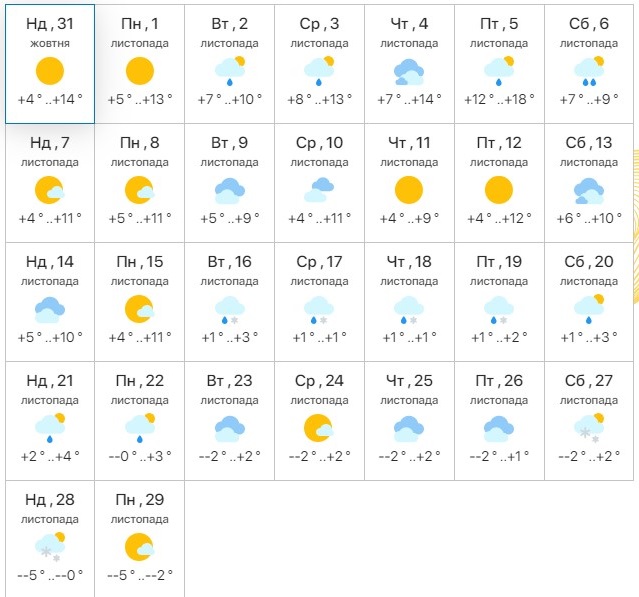Click the snow icon on Sunday 28 November
This screenshot has height=597, width=639.
49,546
